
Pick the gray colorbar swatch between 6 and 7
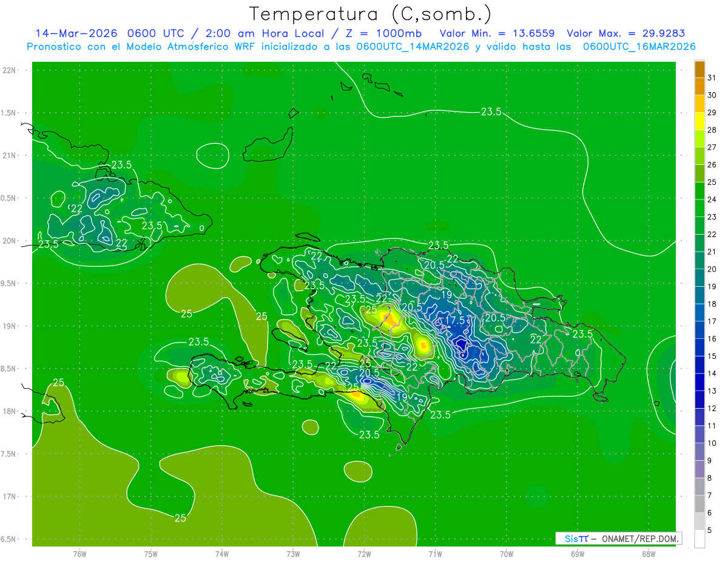pos(699,504)
